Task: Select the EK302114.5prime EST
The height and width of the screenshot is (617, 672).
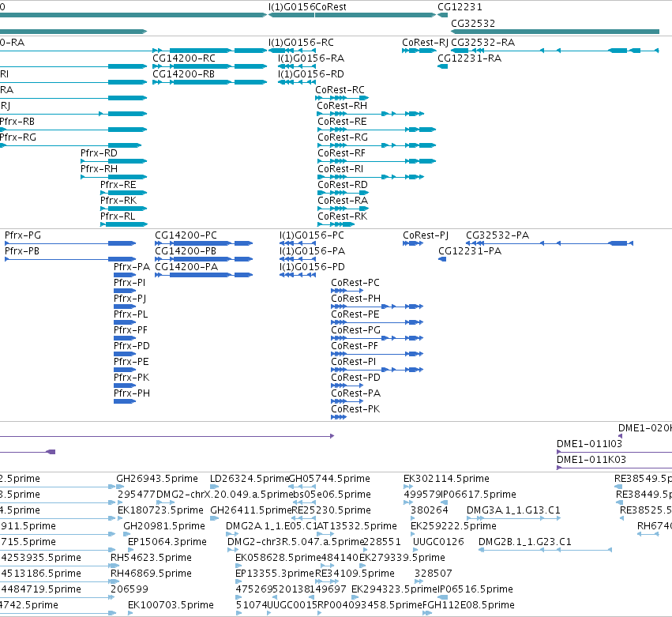Action: pos(446,479)
